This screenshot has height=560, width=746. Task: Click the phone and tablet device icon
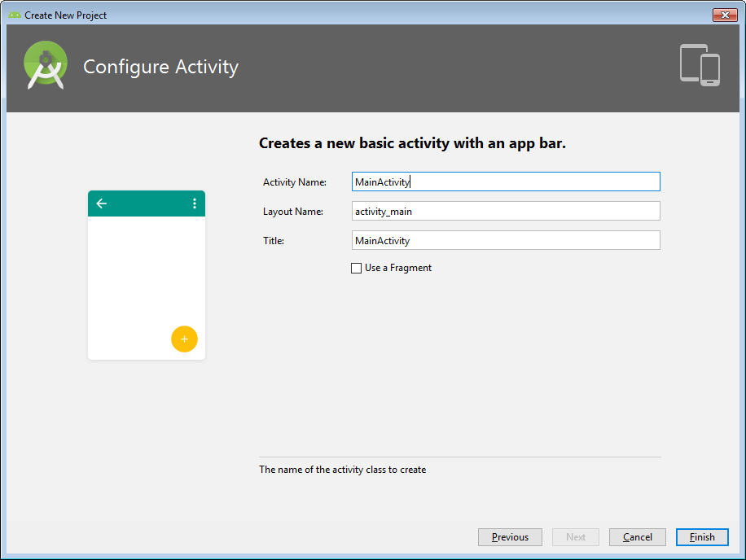tap(700, 65)
